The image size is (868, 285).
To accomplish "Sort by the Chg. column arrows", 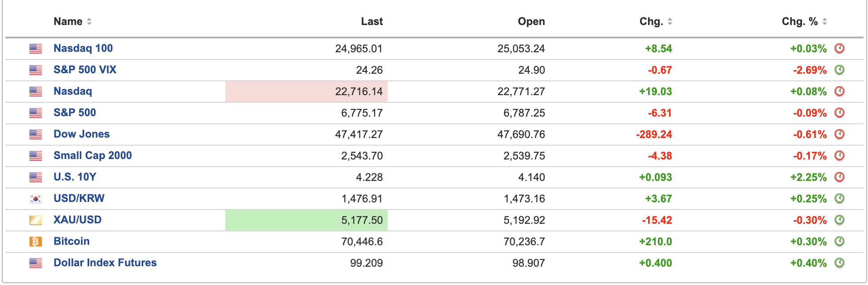I will pyautogui.click(x=670, y=21).
